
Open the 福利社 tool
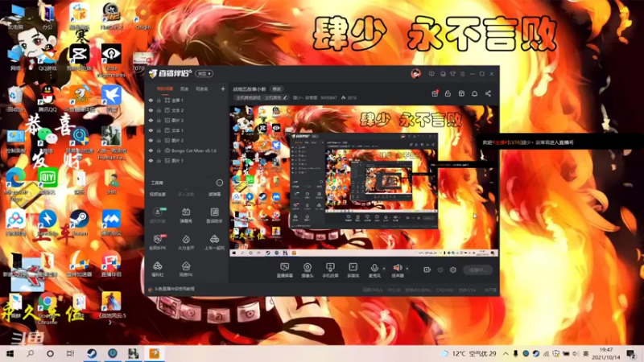click(x=158, y=269)
